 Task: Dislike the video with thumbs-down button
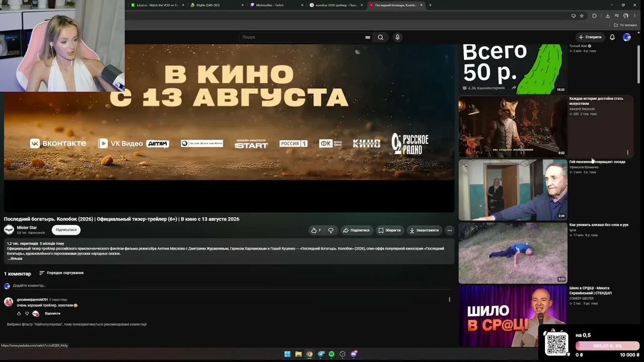[x=331, y=230]
